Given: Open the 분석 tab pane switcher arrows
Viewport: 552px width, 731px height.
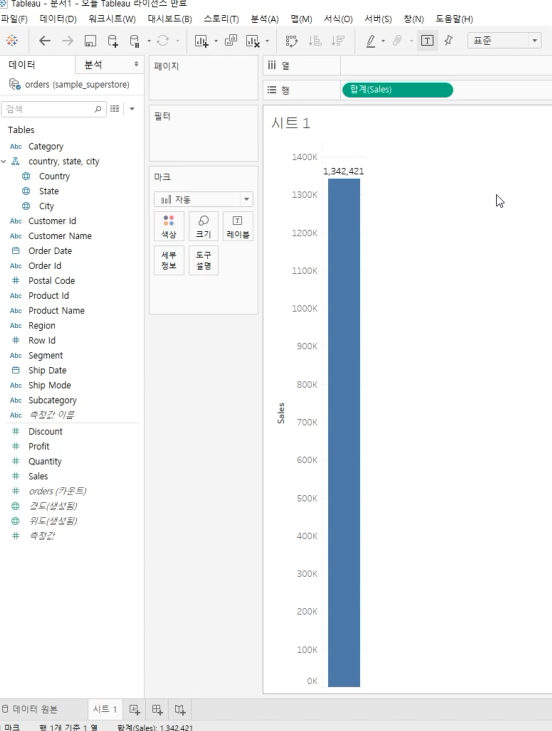Looking at the screenshot, I should coord(136,64).
